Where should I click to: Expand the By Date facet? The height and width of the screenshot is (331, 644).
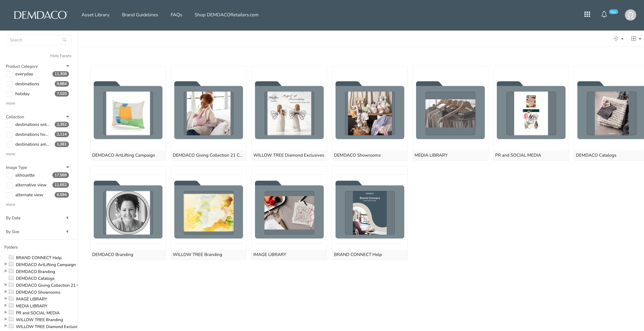pyautogui.click(x=67, y=218)
